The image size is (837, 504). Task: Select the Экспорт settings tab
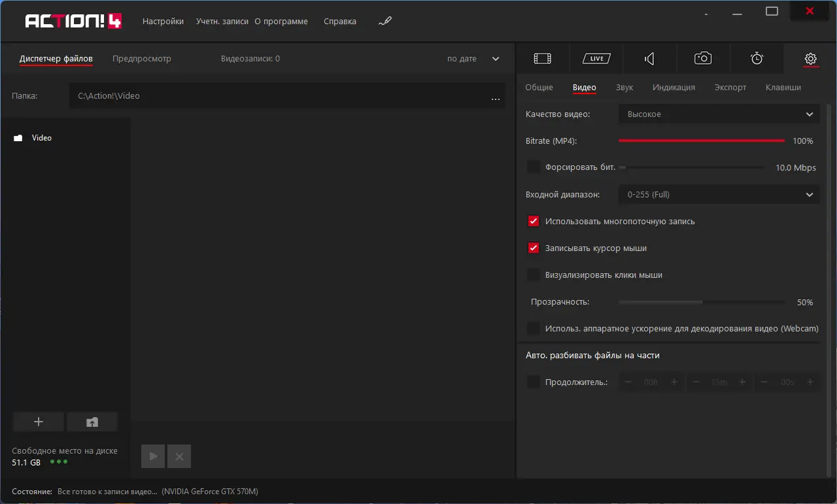coord(730,88)
